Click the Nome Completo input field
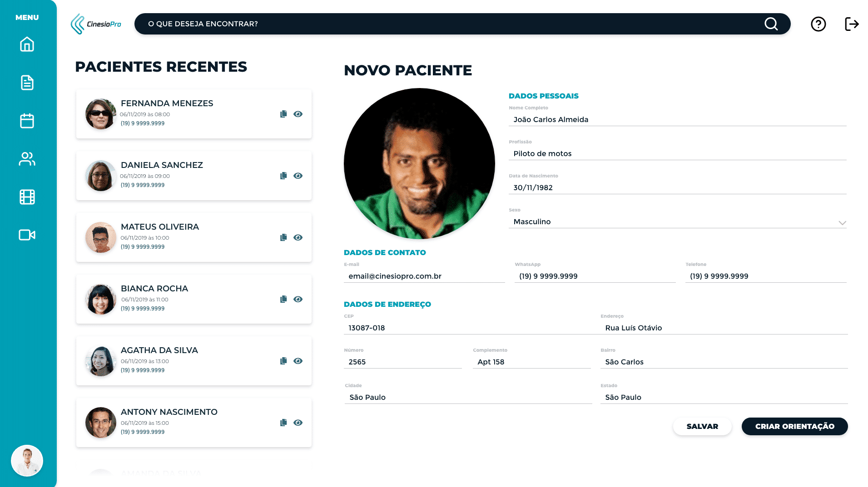Image resolution: width=868 pixels, height=487 pixels. coord(677,119)
